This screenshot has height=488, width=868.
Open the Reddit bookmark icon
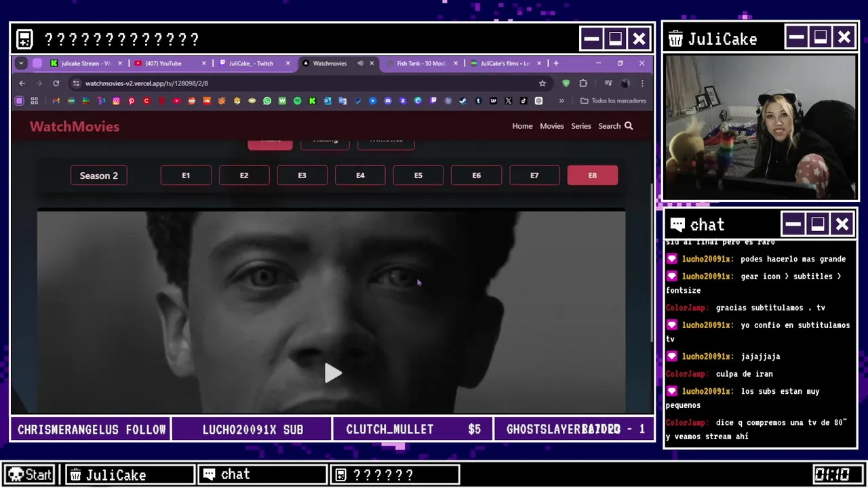pos(192,101)
